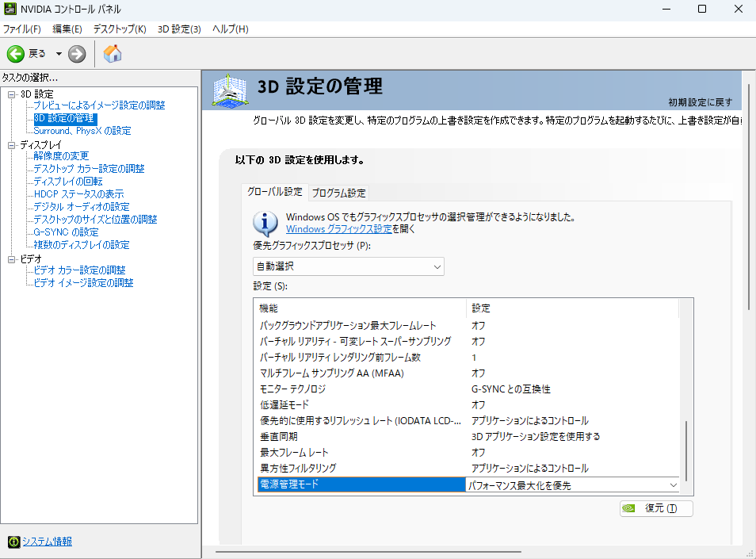This screenshot has height=559, width=756.
Task: Open Surround、PhysX の設定 tree item
Action: 82,131
